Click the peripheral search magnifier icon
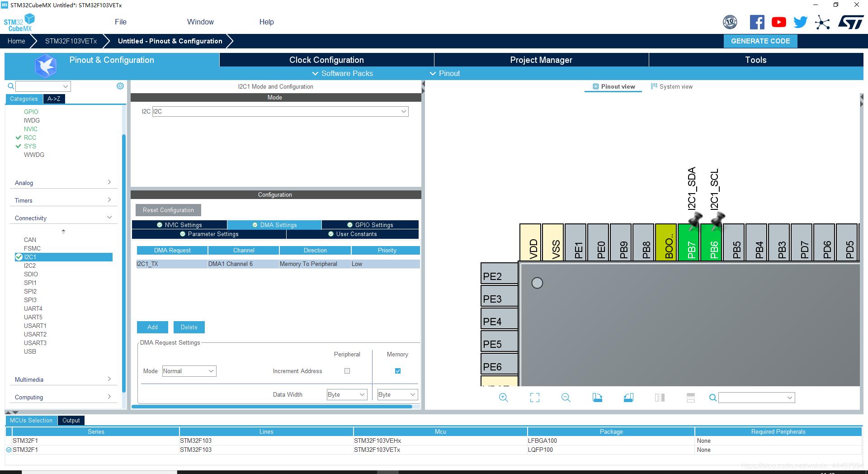The height and width of the screenshot is (474, 868). 11,86
